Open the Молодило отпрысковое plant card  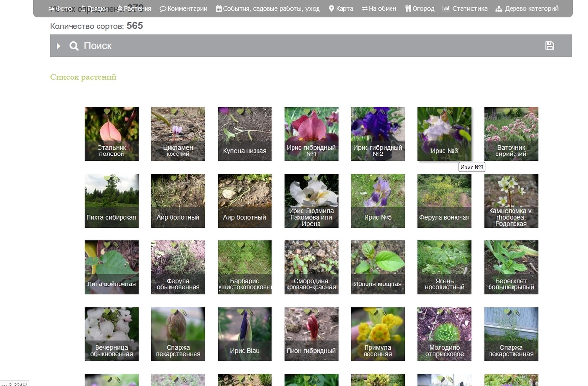(444, 334)
